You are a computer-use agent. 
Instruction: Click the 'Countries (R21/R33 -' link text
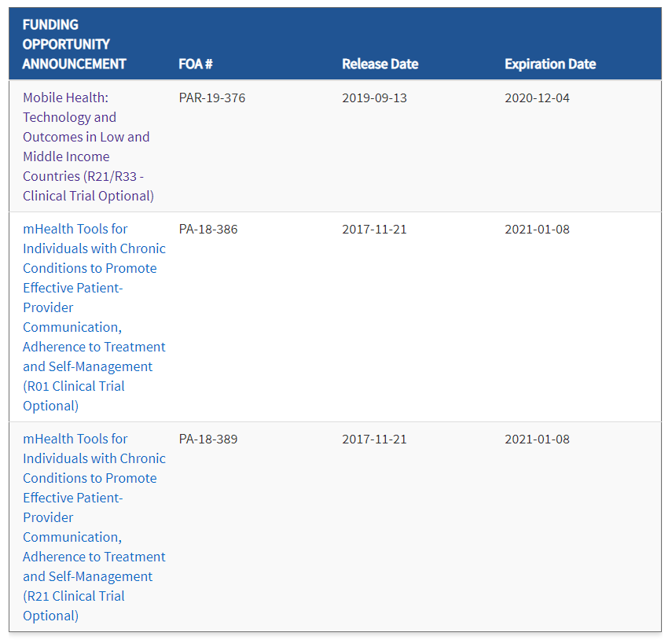click(x=83, y=176)
